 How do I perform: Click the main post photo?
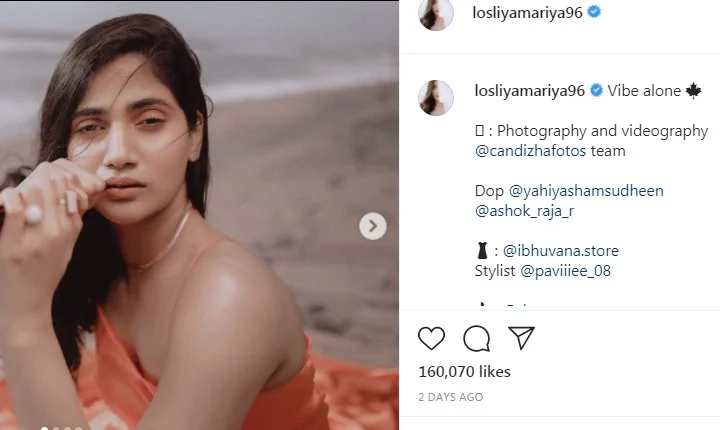click(x=199, y=215)
